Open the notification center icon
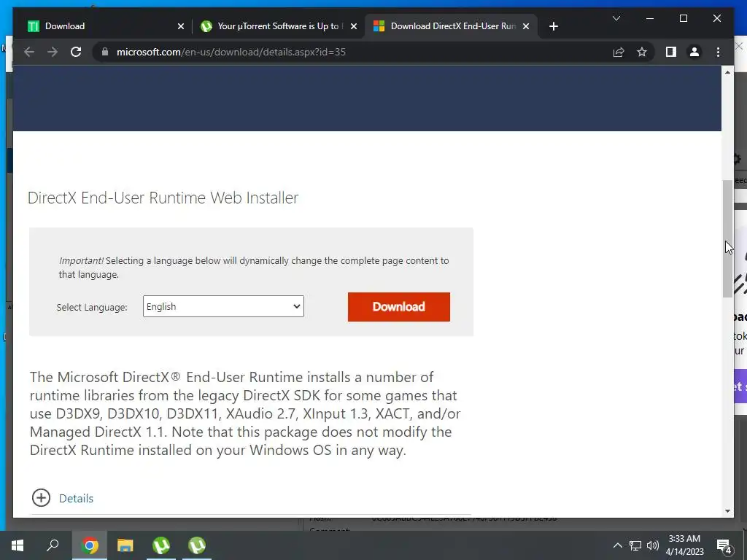This screenshot has height=560, width=747. point(724,545)
